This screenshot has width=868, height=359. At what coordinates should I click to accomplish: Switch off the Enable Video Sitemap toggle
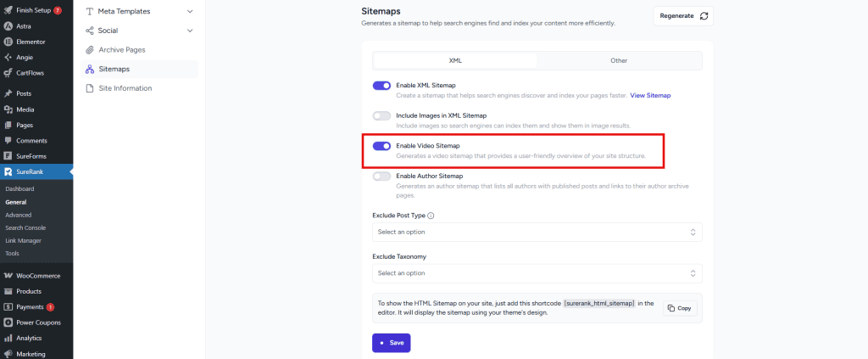pyautogui.click(x=381, y=146)
